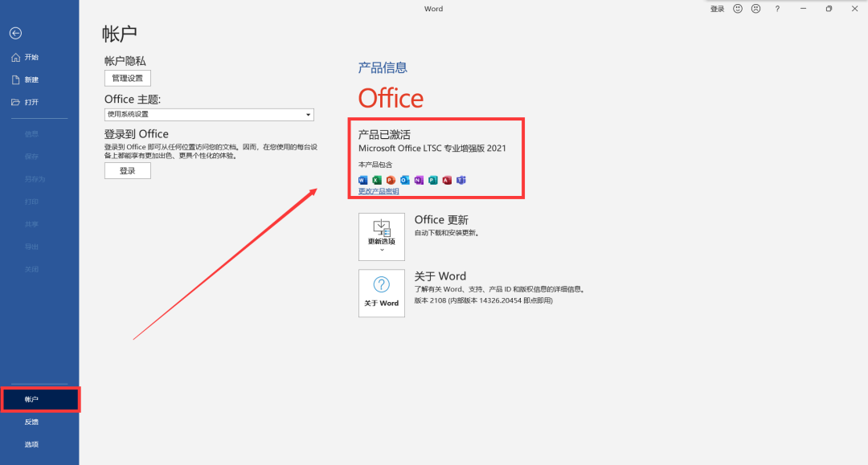
Task: Click the 本产品包含 label
Action: pyautogui.click(x=375, y=165)
